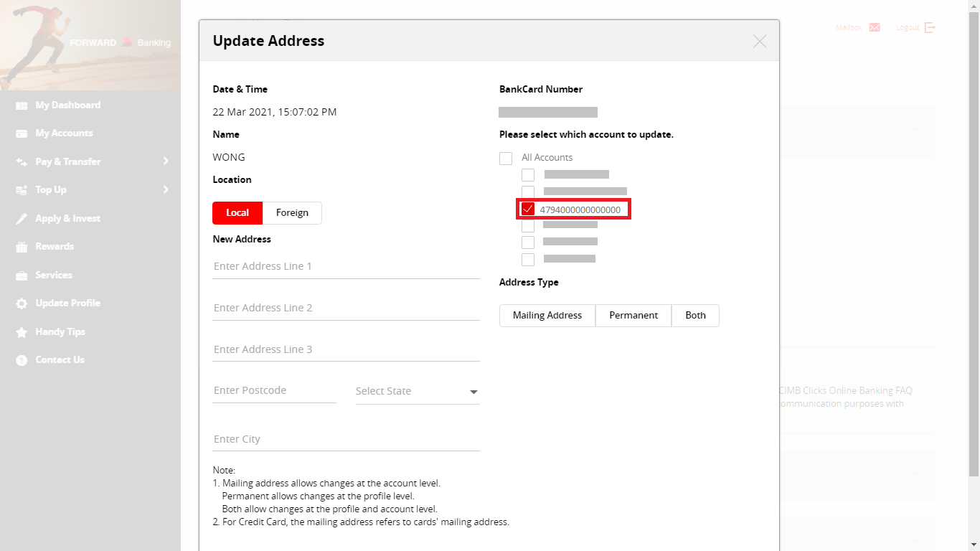Click the name value "WONG"

229,157
